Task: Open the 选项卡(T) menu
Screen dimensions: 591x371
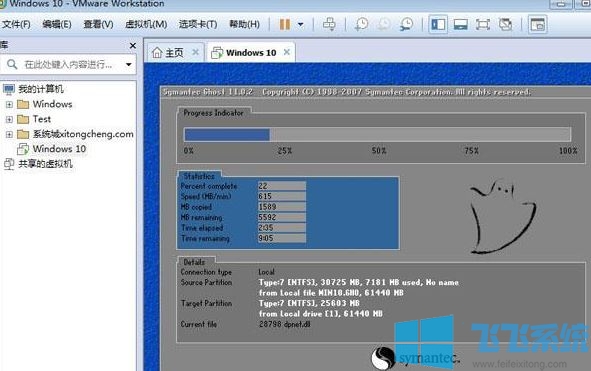Action: pyautogui.click(x=198, y=25)
